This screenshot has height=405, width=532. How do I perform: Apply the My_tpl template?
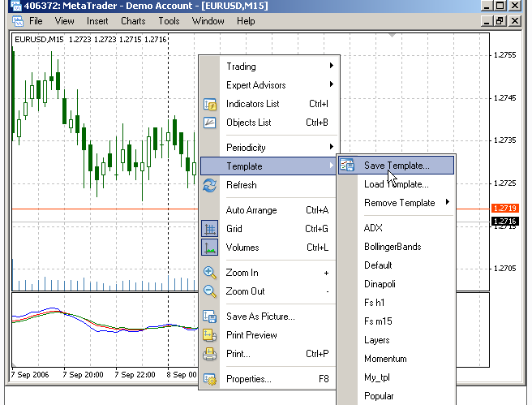coord(396,377)
